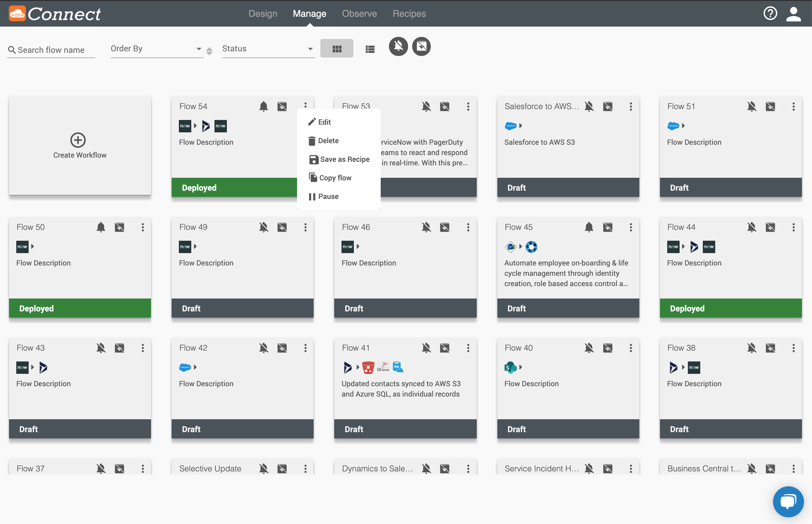Open the three-dot menu on Flow 46
This screenshot has height=524, width=812.
468,227
